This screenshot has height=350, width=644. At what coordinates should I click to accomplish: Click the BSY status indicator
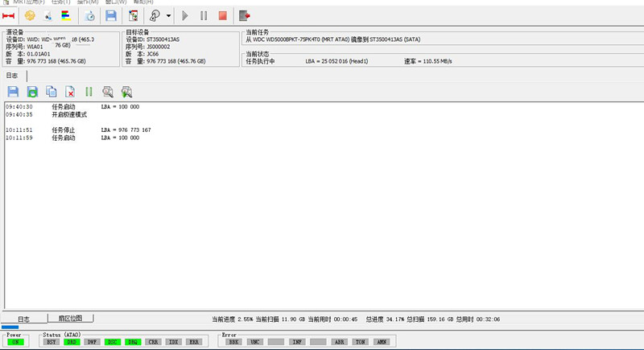coord(51,342)
